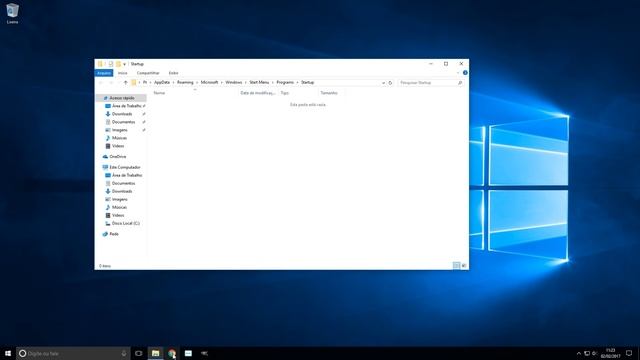Sort by the Tamanho column header
Image resolution: width=640 pixels, height=360 pixels.
[x=329, y=93]
